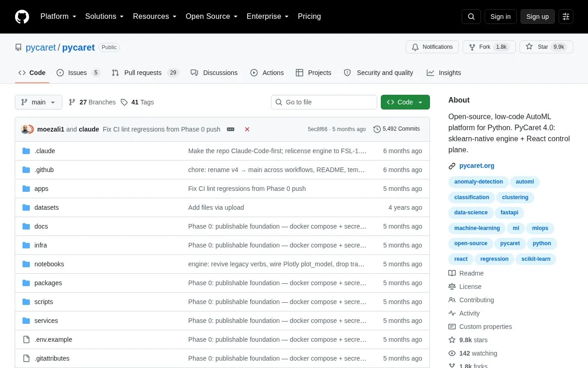
Task: Expand the Solutions menu
Action: (x=105, y=17)
